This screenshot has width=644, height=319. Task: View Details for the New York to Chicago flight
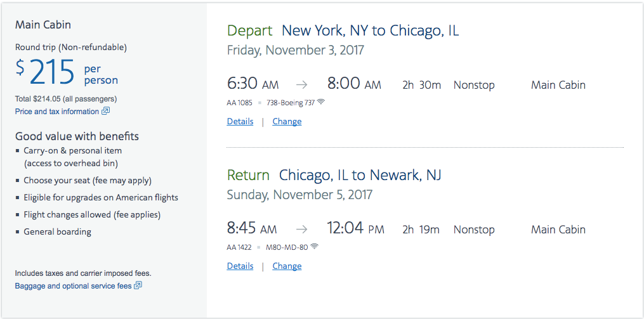pyautogui.click(x=240, y=122)
